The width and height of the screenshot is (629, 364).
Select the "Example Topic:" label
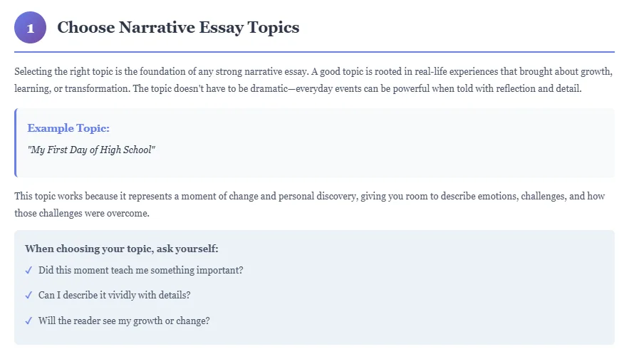(68, 128)
